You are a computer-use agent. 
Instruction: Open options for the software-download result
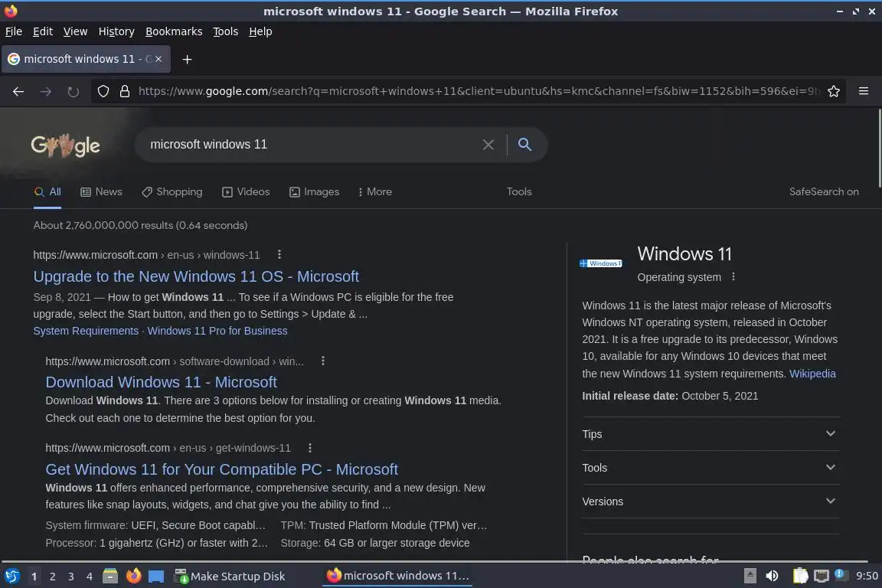(x=323, y=361)
